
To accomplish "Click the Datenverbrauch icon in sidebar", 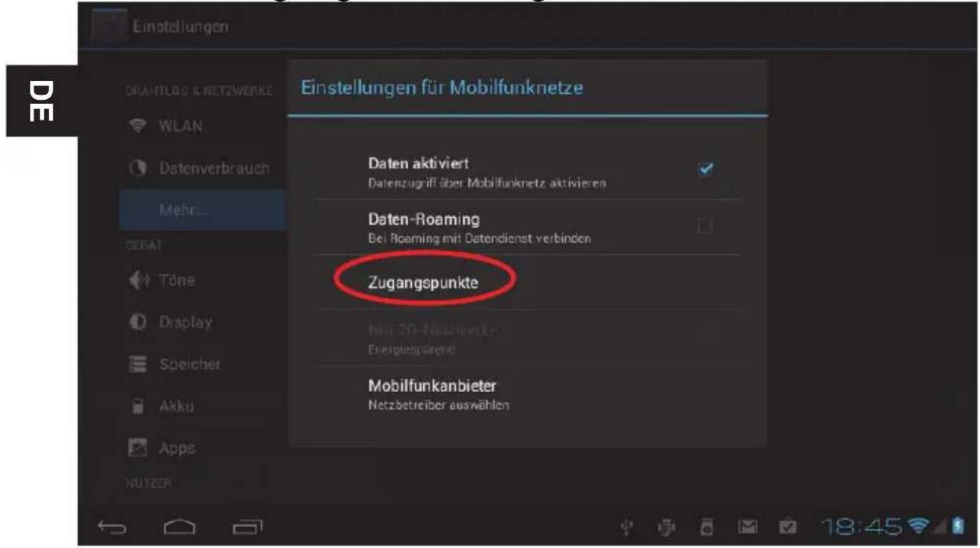I will 138,167.
